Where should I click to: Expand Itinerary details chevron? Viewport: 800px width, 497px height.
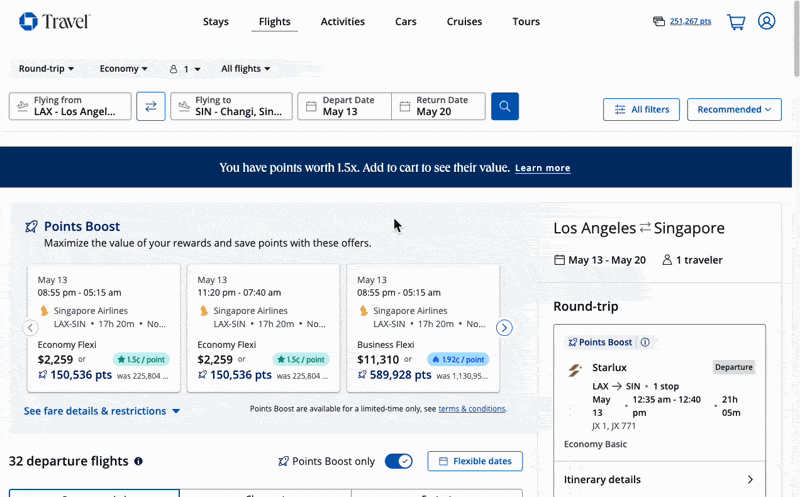coord(750,480)
